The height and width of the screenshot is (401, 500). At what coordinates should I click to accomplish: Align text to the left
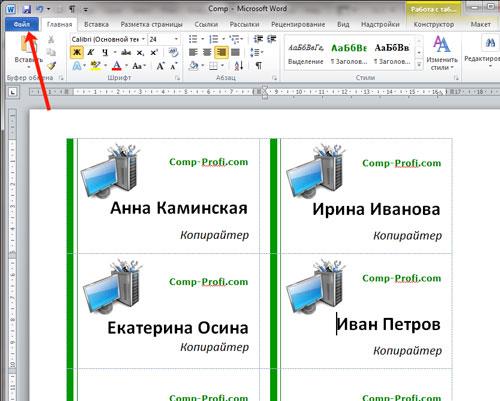pyautogui.click(x=193, y=52)
